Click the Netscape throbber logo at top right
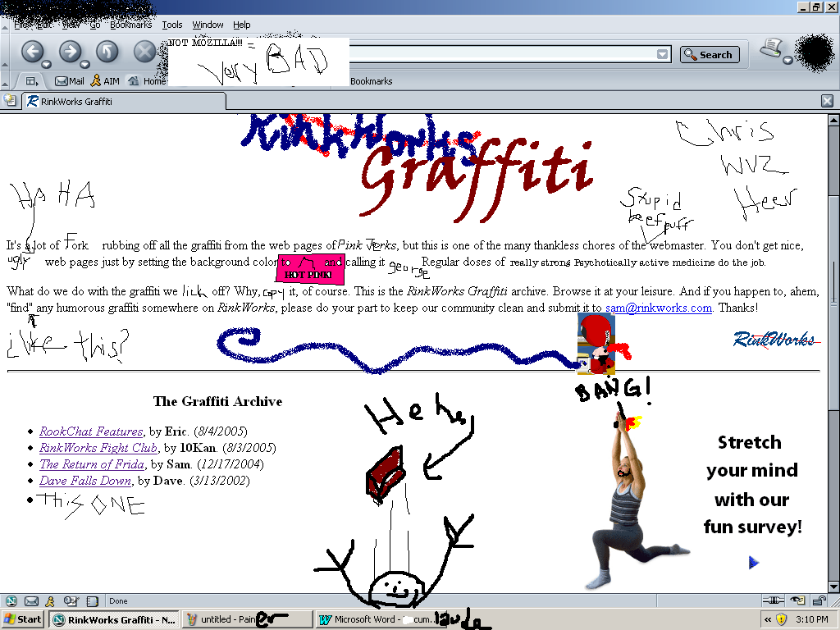 click(x=815, y=53)
